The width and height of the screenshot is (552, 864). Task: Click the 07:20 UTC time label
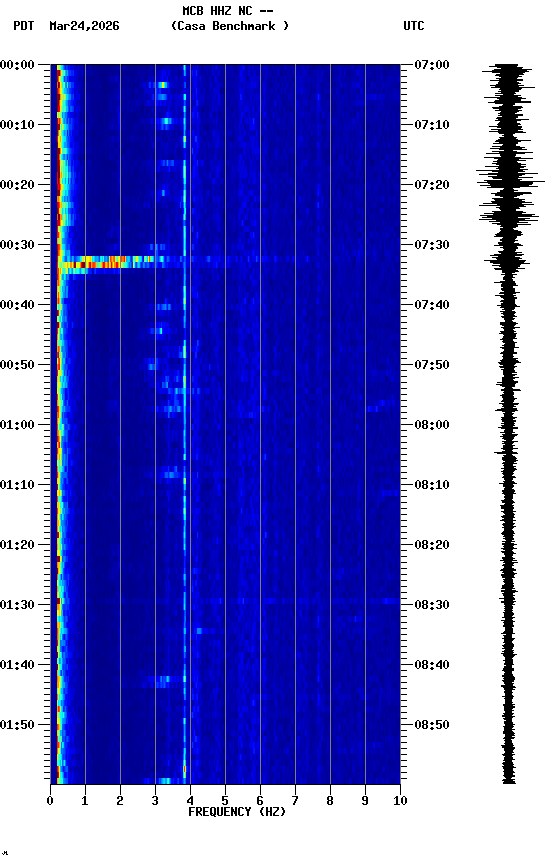point(432,185)
